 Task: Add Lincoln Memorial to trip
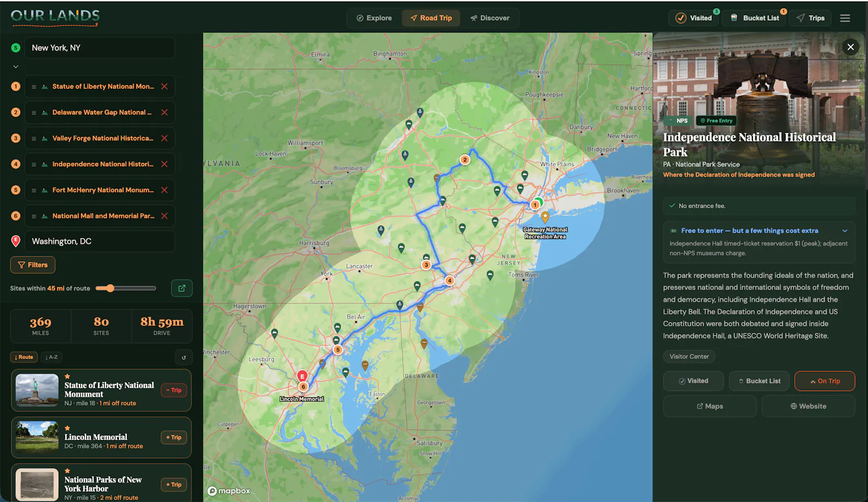tap(174, 437)
